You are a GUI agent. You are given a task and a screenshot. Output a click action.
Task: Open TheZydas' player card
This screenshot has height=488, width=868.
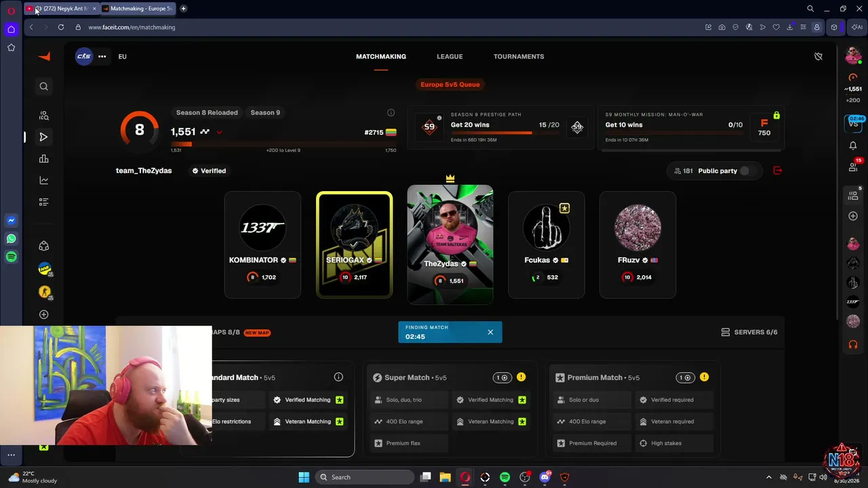click(450, 245)
